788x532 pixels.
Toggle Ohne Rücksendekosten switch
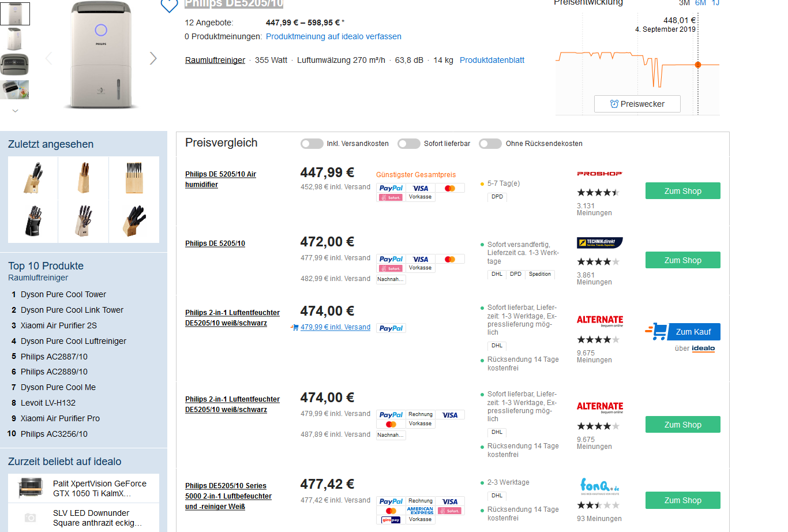click(490, 144)
